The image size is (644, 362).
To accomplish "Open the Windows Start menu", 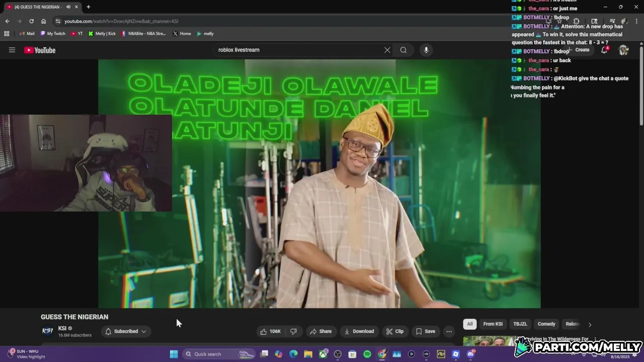I will (174, 354).
